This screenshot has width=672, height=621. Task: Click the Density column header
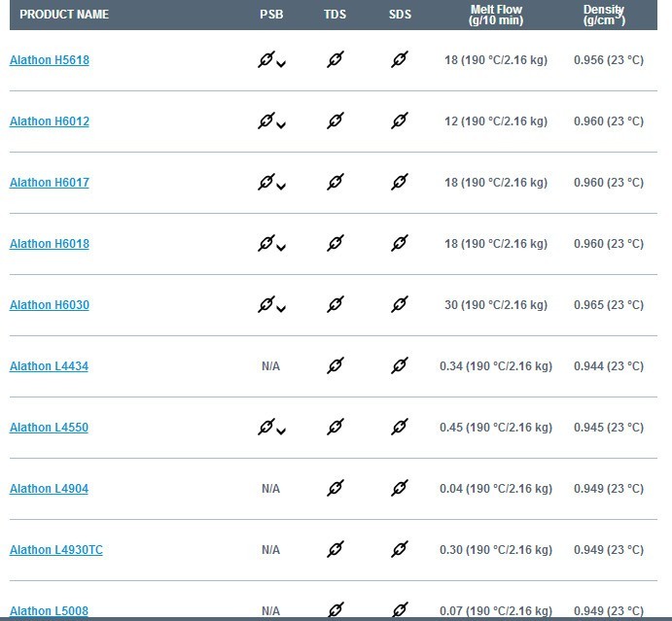[x=604, y=15]
